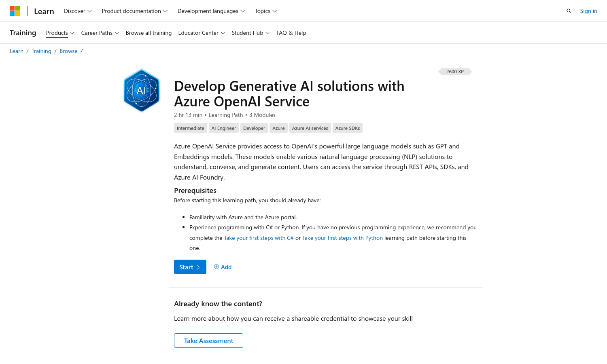Viewport: 607px width, 364px height.
Task: Click the AI learning path badge
Action: click(141, 90)
